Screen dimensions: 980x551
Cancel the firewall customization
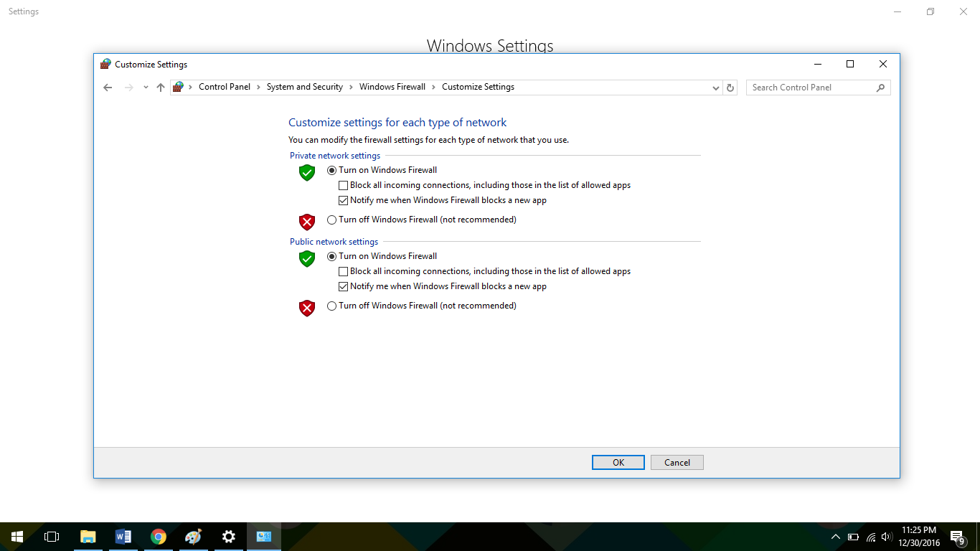coord(677,463)
